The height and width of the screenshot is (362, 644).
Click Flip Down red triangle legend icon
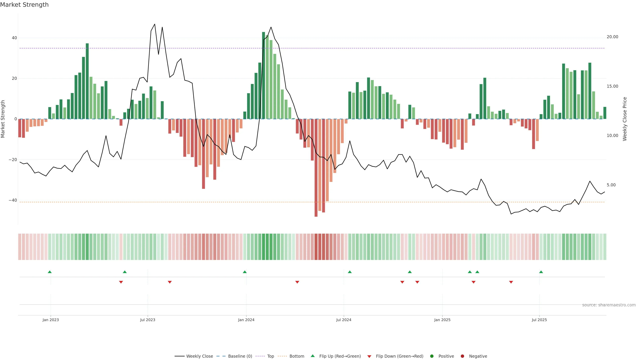tap(369, 356)
